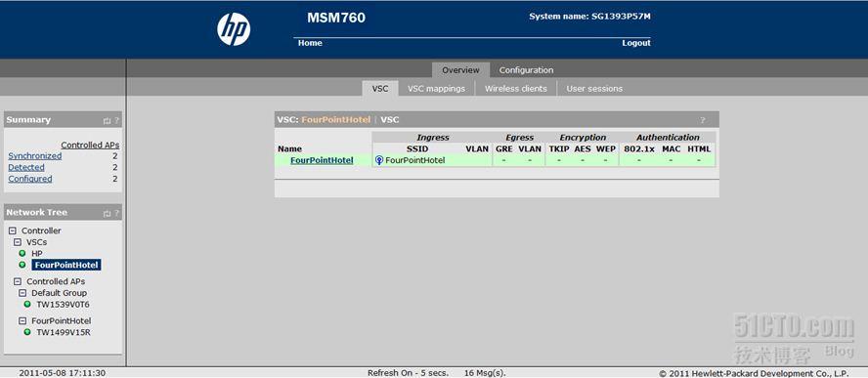Select access point TW1499V15R

click(x=64, y=332)
